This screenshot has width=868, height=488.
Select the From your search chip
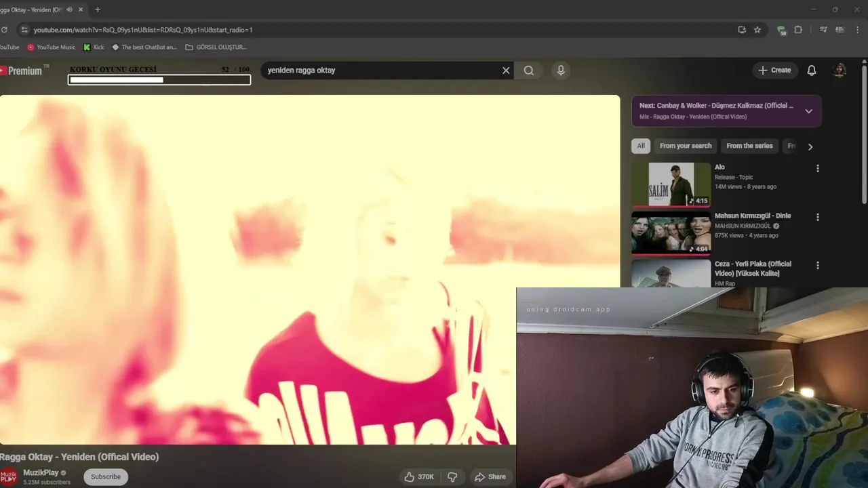click(686, 146)
